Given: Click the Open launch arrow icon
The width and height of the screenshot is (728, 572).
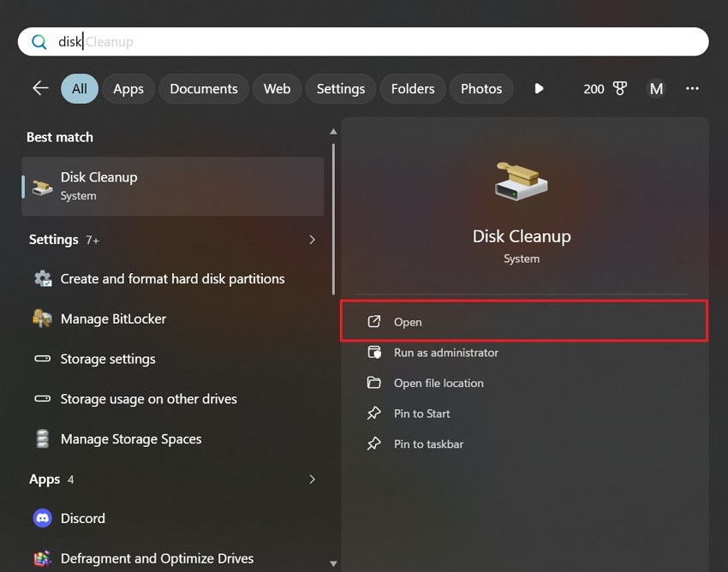Looking at the screenshot, I should (x=373, y=321).
